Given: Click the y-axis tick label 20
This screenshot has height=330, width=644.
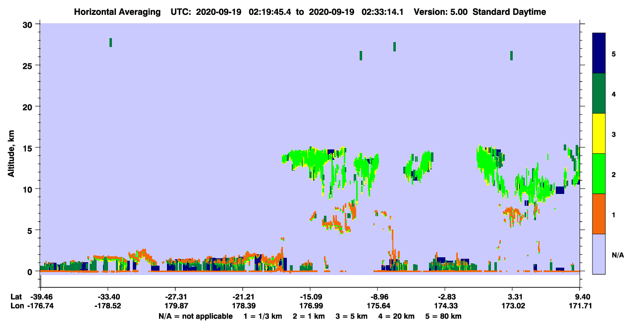Looking at the screenshot, I should click(x=28, y=106).
